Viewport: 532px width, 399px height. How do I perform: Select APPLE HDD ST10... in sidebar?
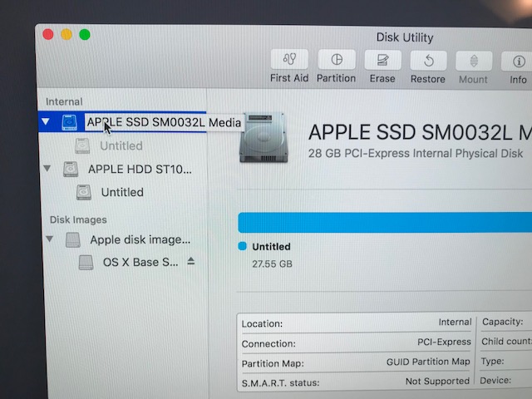(x=140, y=169)
